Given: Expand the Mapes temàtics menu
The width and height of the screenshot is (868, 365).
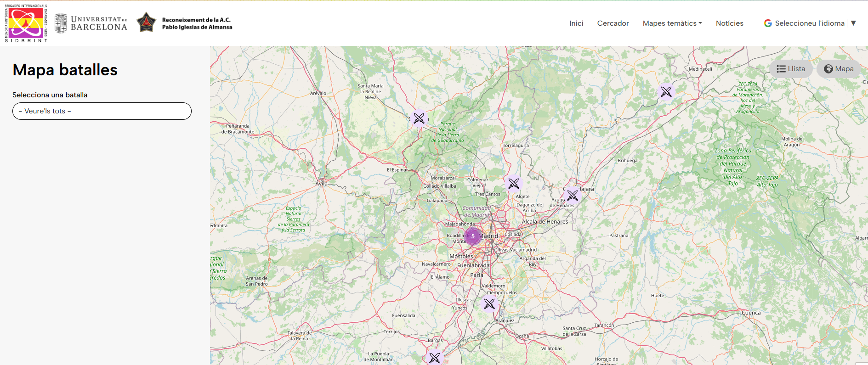Looking at the screenshot, I should click(x=672, y=23).
